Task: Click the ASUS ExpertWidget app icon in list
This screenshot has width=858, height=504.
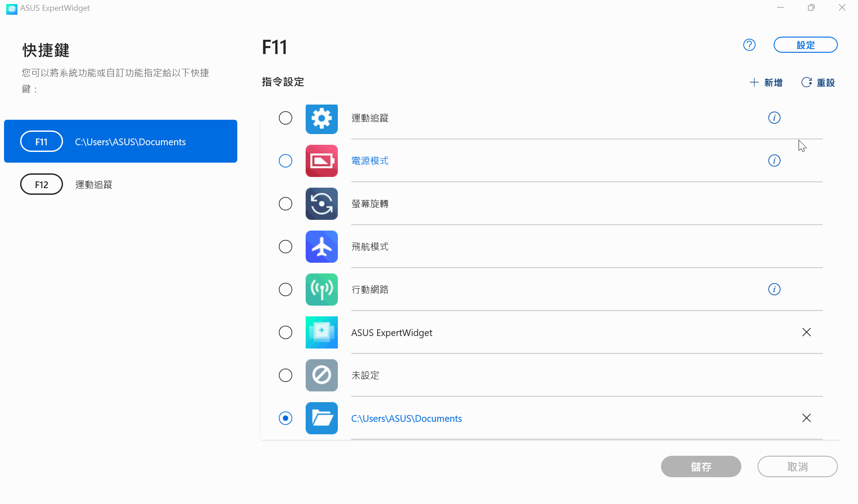Action: (322, 332)
